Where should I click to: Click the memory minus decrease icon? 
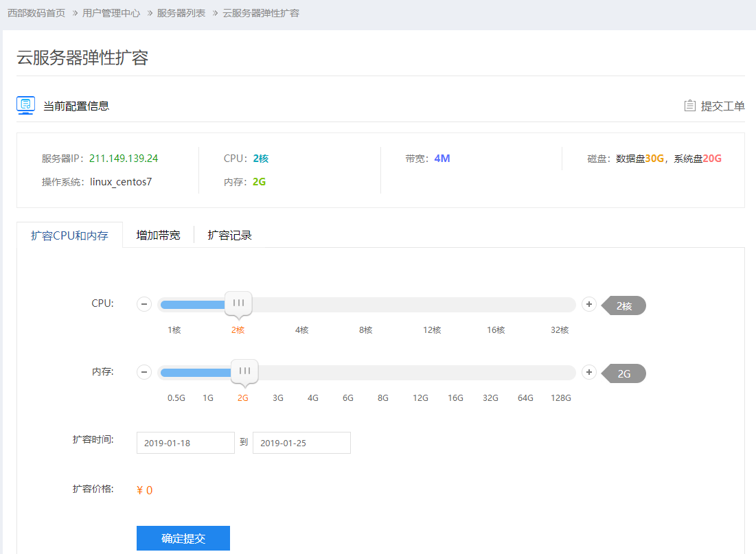tap(144, 372)
